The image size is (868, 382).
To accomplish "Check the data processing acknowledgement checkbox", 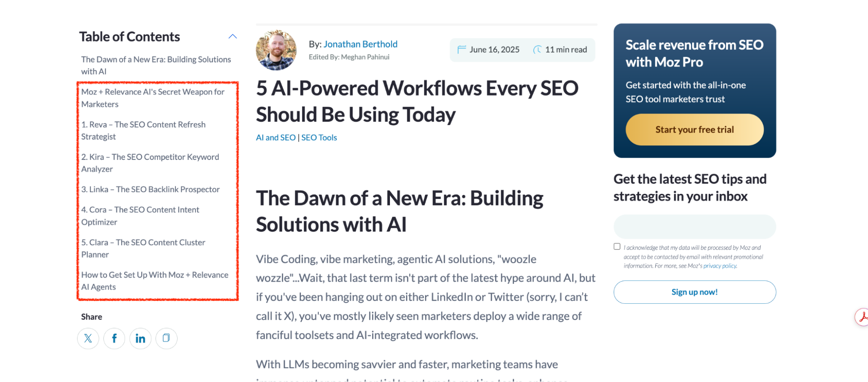I will (x=617, y=246).
